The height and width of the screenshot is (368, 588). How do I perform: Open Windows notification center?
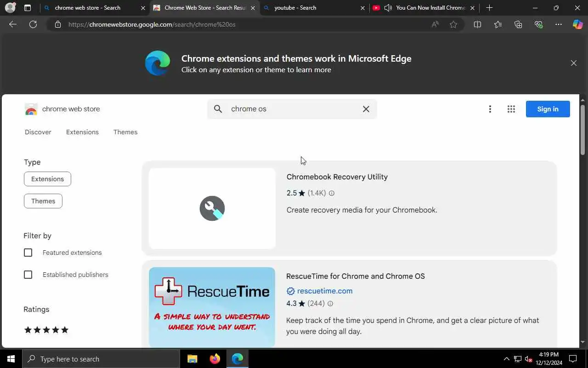pos(573,359)
